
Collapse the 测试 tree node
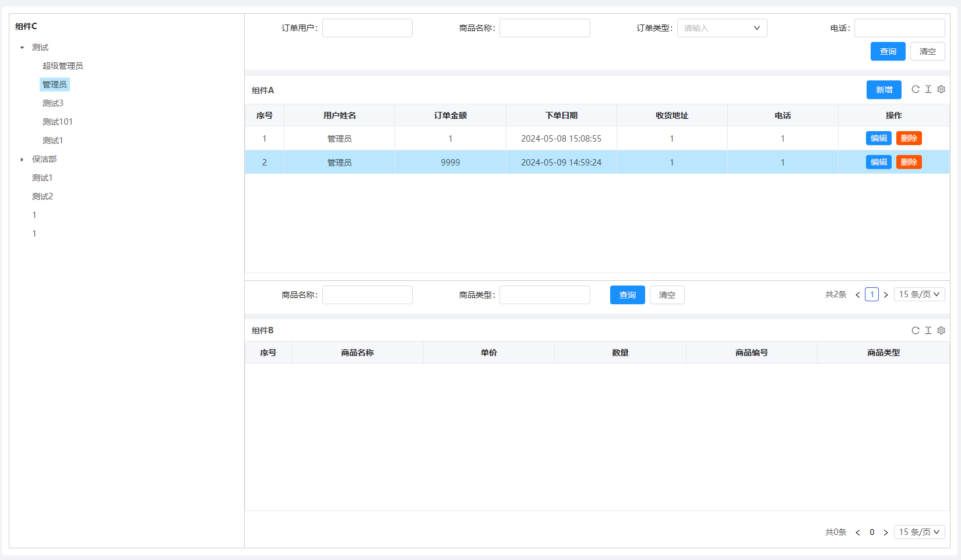(x=22, y=48)
